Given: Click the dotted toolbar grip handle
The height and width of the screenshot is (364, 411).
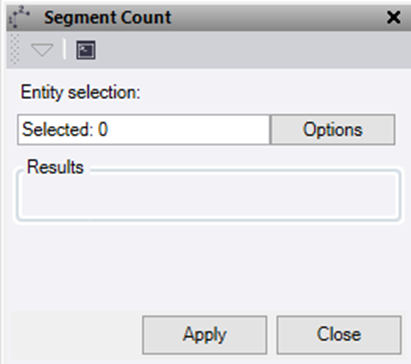Looking at the screenshot, I should pyautogui.click(x=14, y=49).
